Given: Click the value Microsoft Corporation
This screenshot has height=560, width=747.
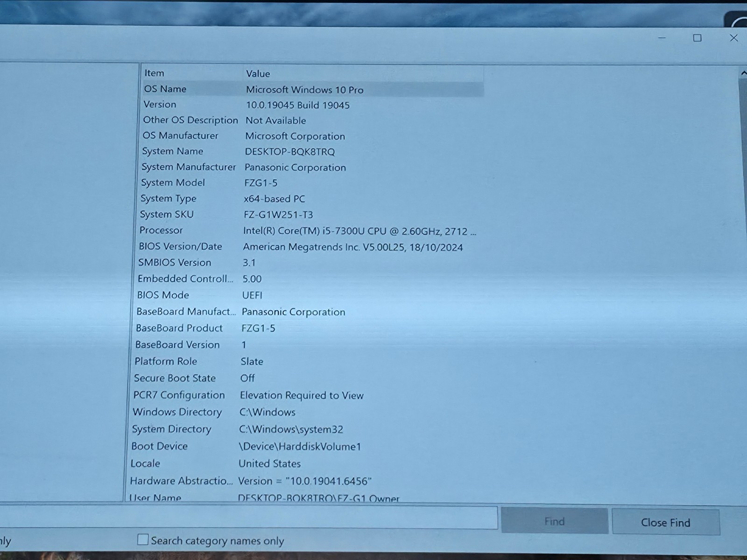Looking at the screenshot, I should [295, 136].
